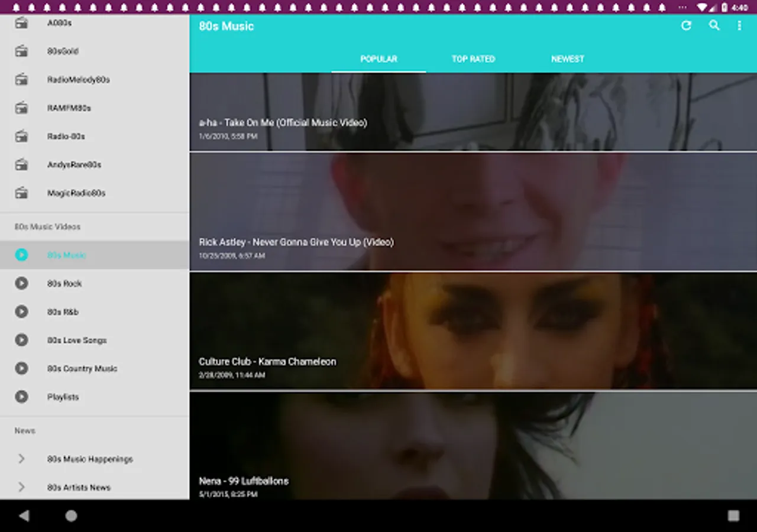
Task: Click radio icon beside 80sGold
Action: [x=21, y=51]
